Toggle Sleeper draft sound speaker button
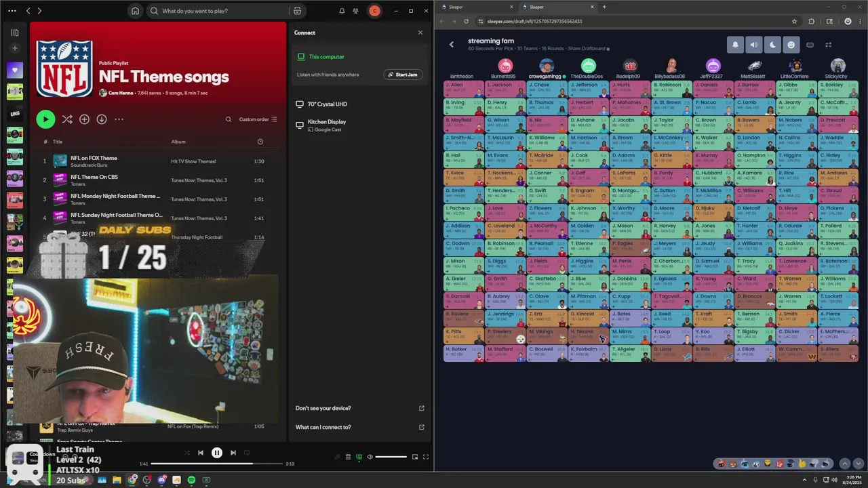 coord(753,45)
